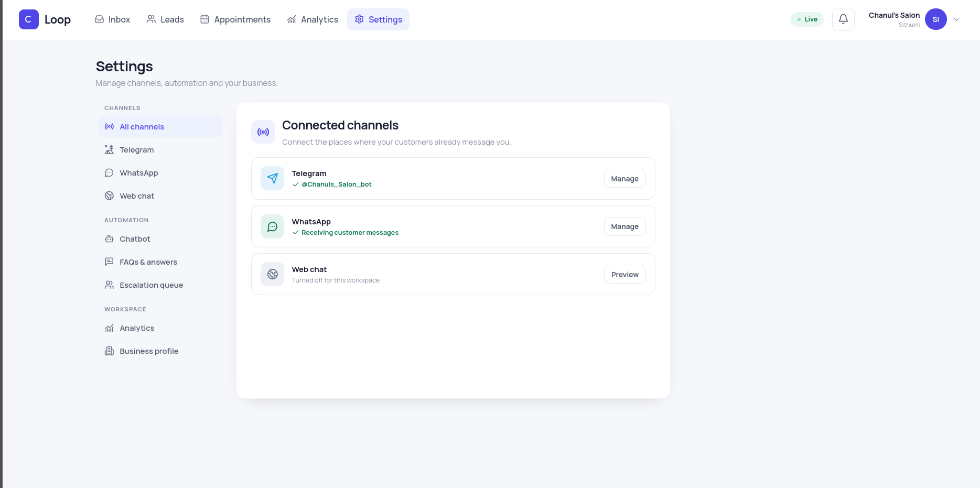Preview the Web chat channel
Screen dimensions: 980x488
pyautogui.click(x=624, y=275)
